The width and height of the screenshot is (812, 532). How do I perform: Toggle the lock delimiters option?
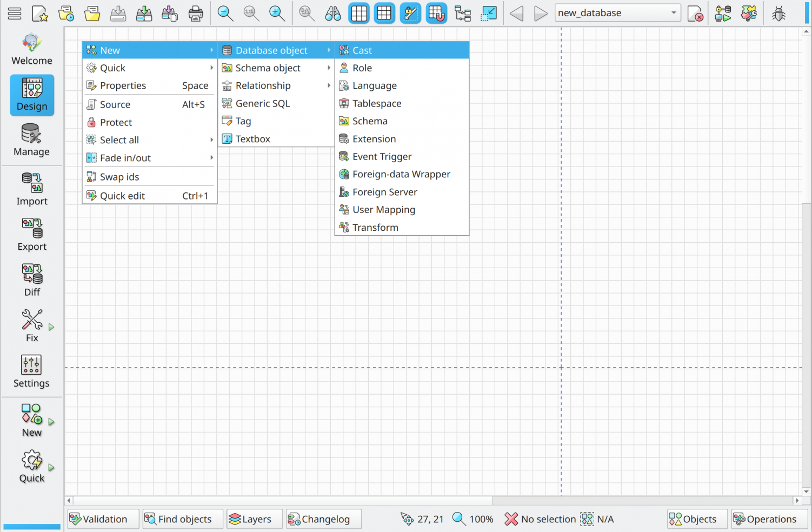411,13
